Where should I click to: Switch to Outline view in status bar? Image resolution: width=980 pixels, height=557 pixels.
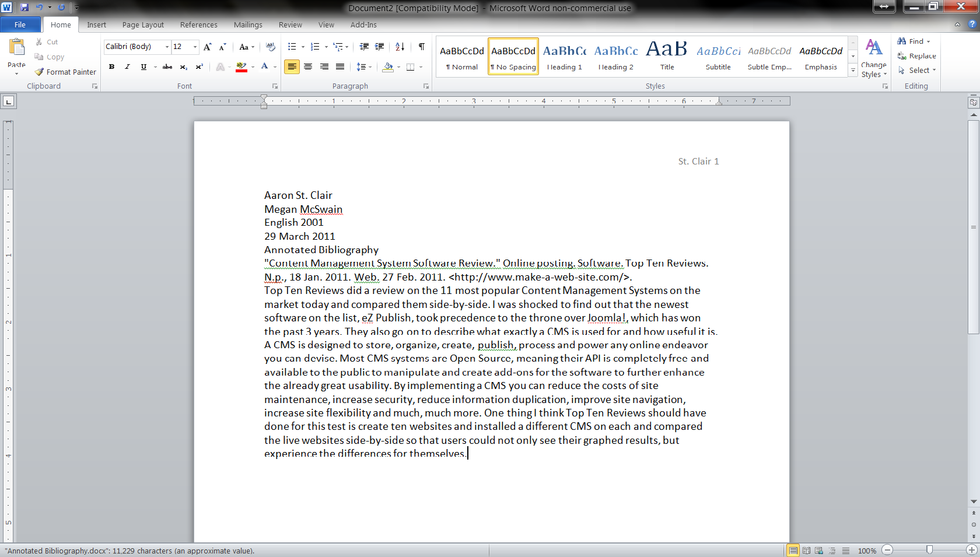(832, 551)
